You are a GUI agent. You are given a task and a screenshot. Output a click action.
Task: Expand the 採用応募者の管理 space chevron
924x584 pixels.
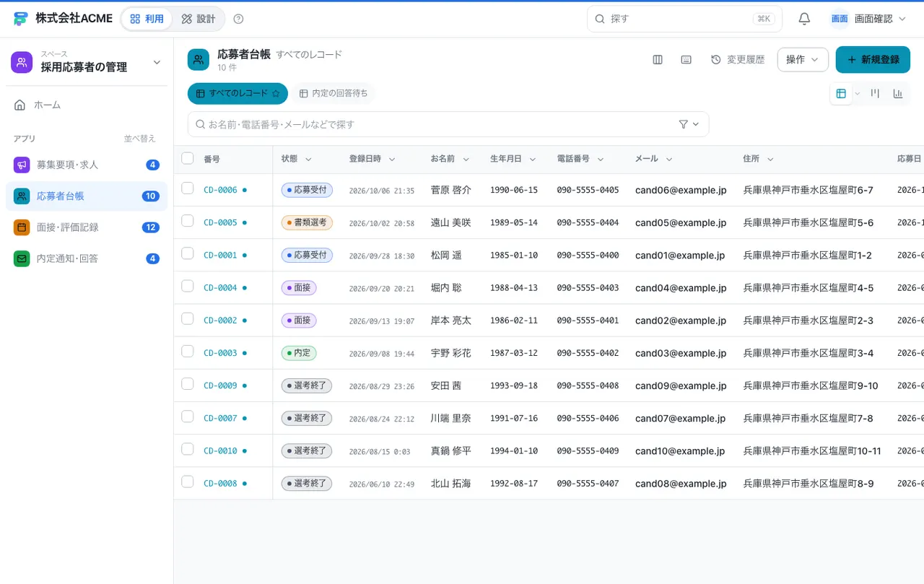[x=157, y=63]
